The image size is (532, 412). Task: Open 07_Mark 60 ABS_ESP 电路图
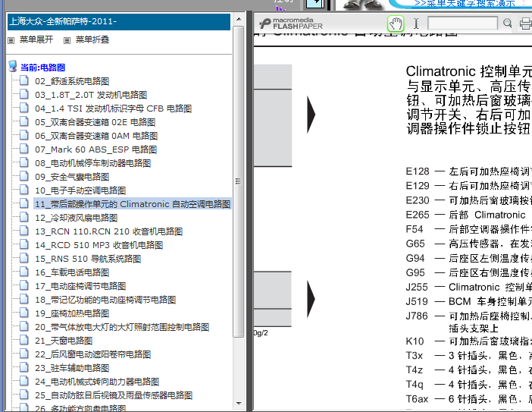95,149
